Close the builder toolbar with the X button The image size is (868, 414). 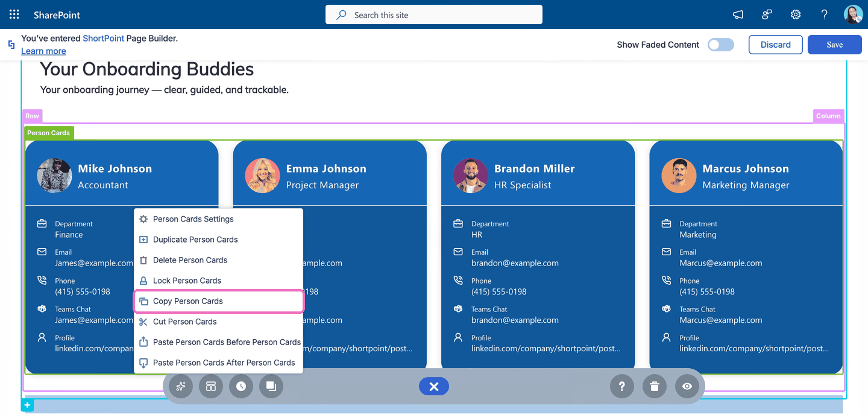coord(434,386)
